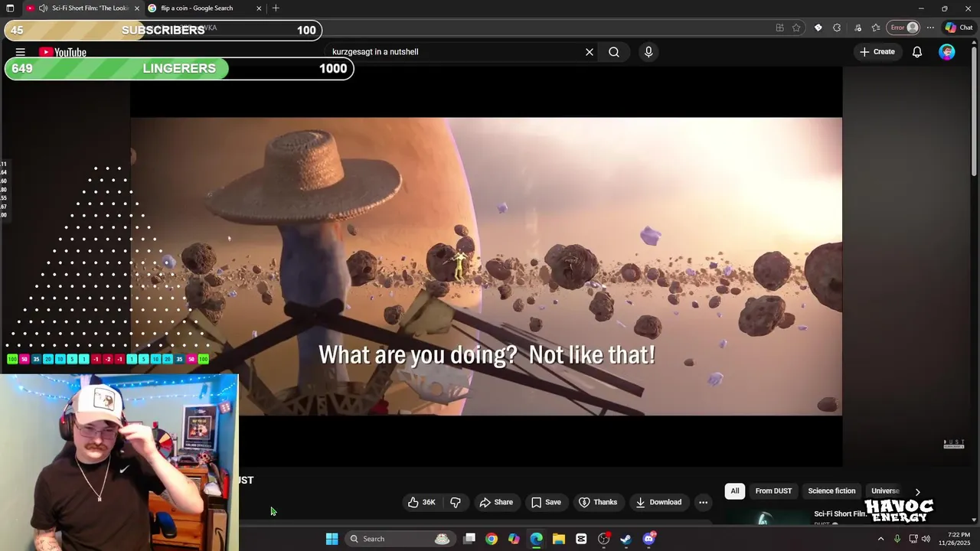
Task: Open the YouTube account avatar menu
Action: [947, 52]
